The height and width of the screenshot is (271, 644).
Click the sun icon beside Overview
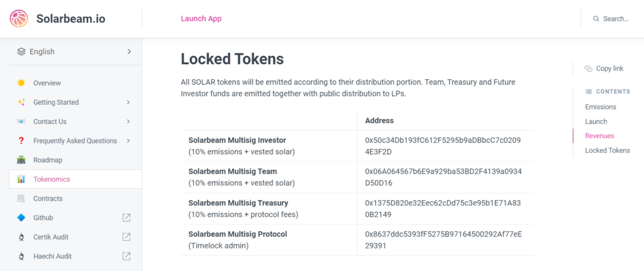coord(21,83)
